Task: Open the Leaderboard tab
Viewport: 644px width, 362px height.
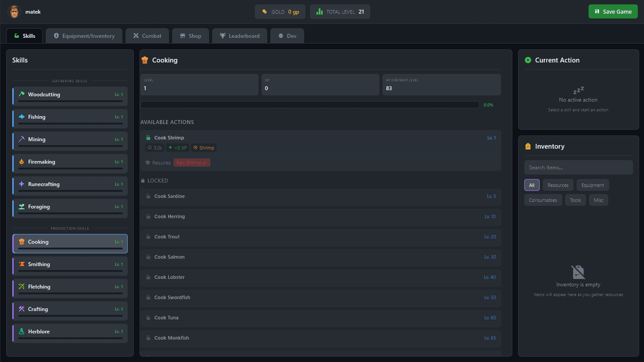Action: 240,36
